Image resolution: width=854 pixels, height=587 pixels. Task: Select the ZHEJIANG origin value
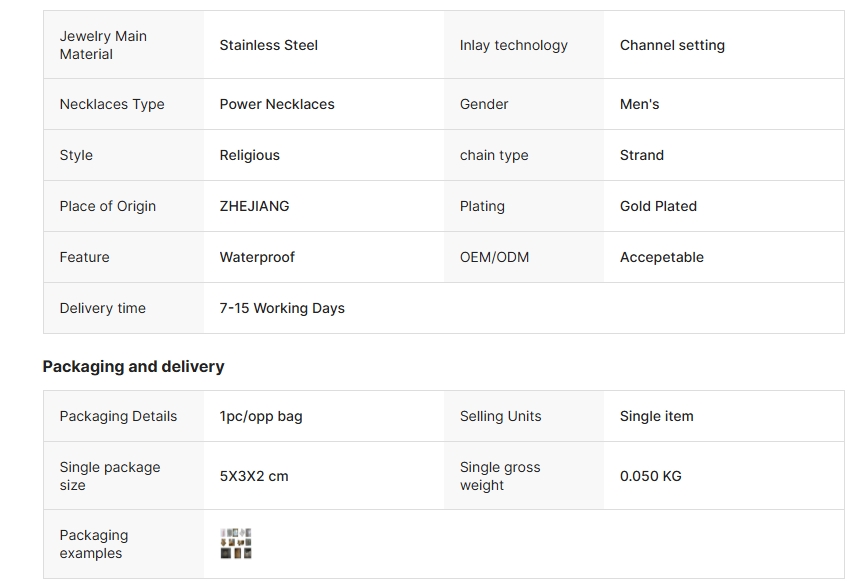254,206
